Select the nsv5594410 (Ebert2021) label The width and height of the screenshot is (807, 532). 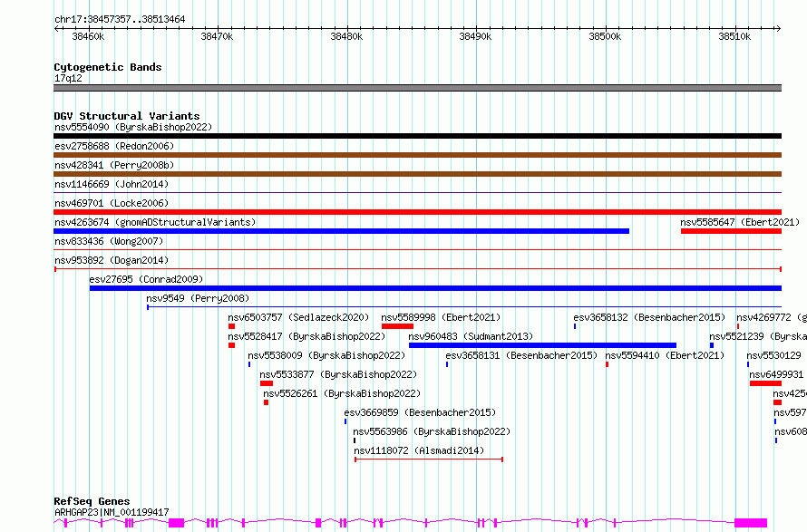pyautogui.click(x=665, y=355)
